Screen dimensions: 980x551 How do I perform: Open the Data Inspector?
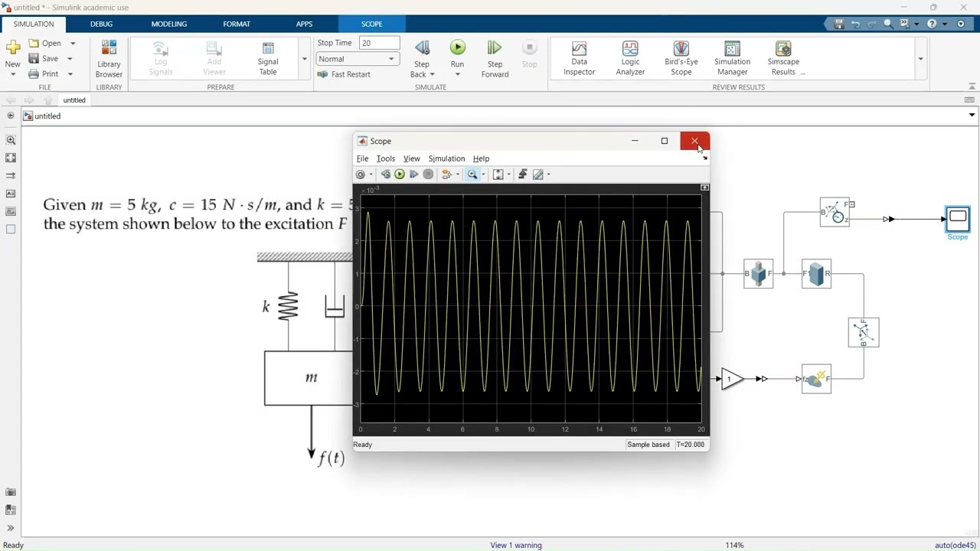tap(579, 59)
